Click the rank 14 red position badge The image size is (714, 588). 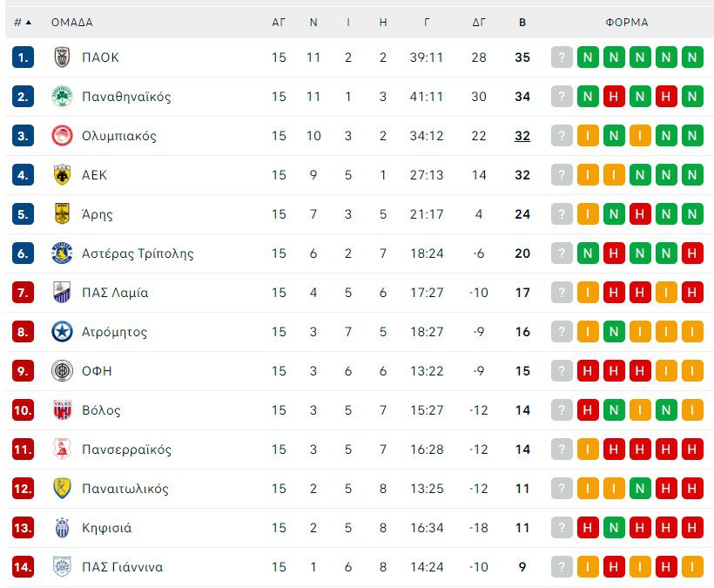pyautogui.click(x=23, y=567)
